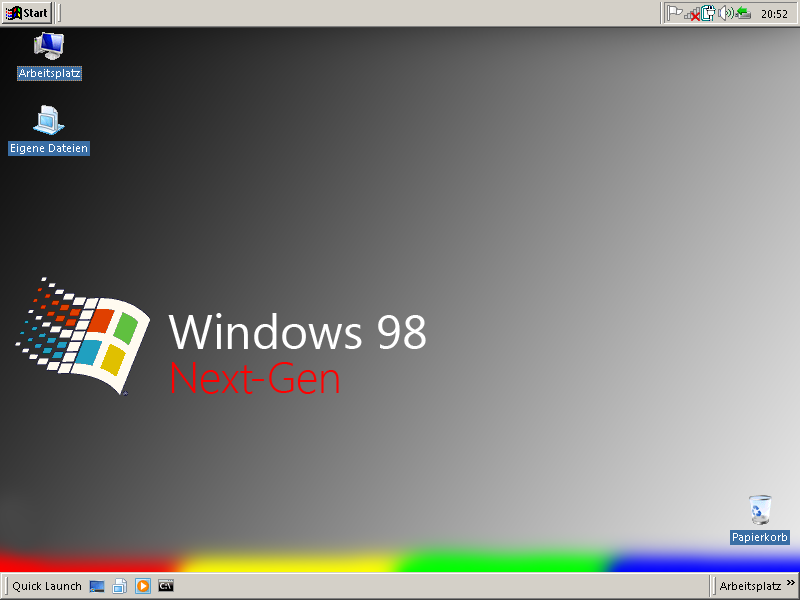
Task: Select the Eigene Dateien desktop icon
Action: pos(48,122)
